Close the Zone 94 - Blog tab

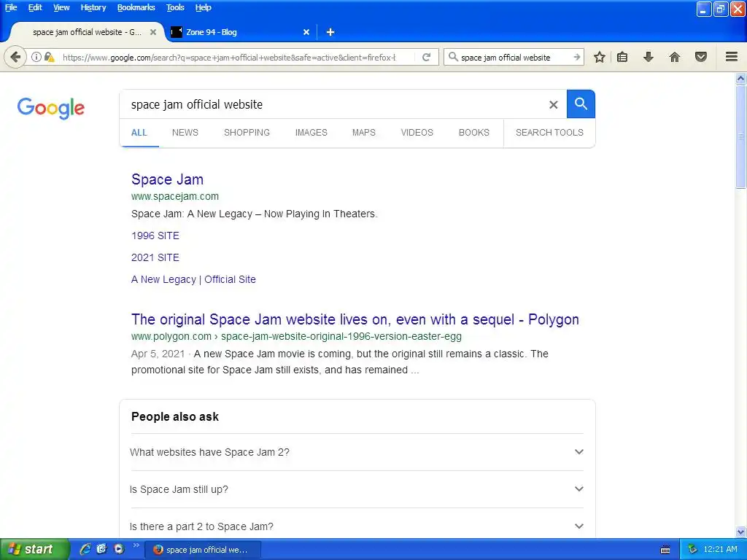306,32
